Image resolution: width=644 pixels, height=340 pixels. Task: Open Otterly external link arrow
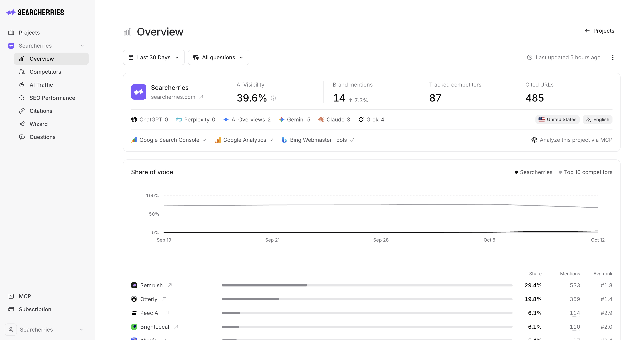[164, 299]
